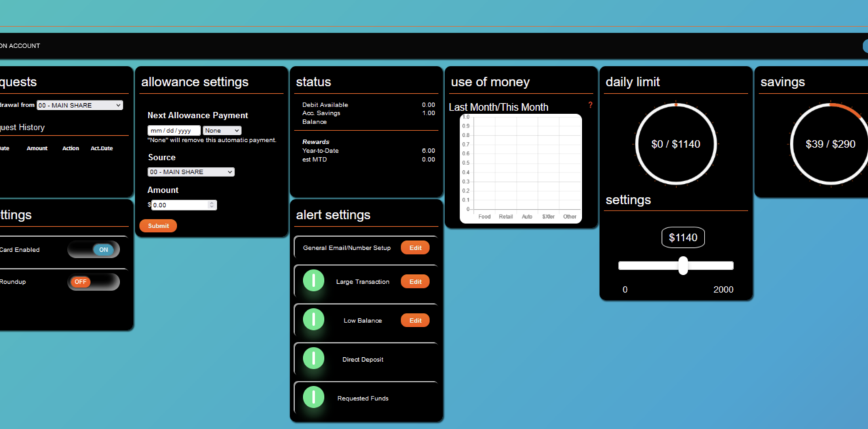Disable the Low Balance alert toggle
This screenshot has width=868, height=429.
click(313, 319)
